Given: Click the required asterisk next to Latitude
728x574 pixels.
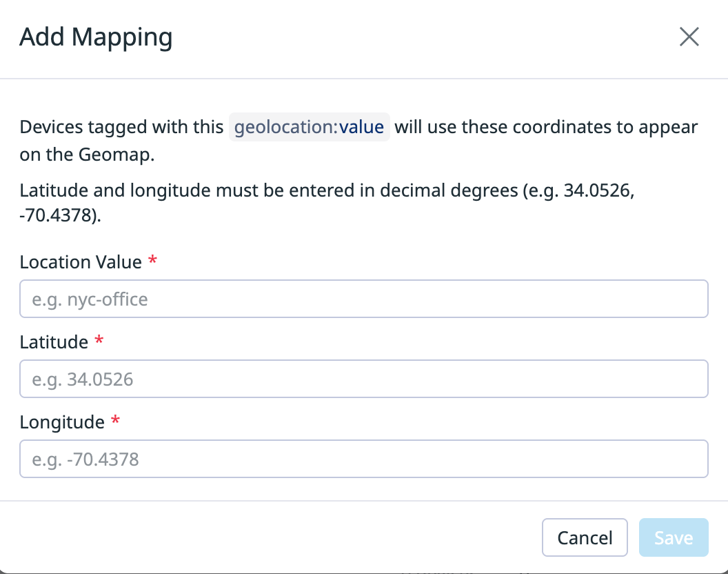Looking at the screenshot, I should point(99,342).
